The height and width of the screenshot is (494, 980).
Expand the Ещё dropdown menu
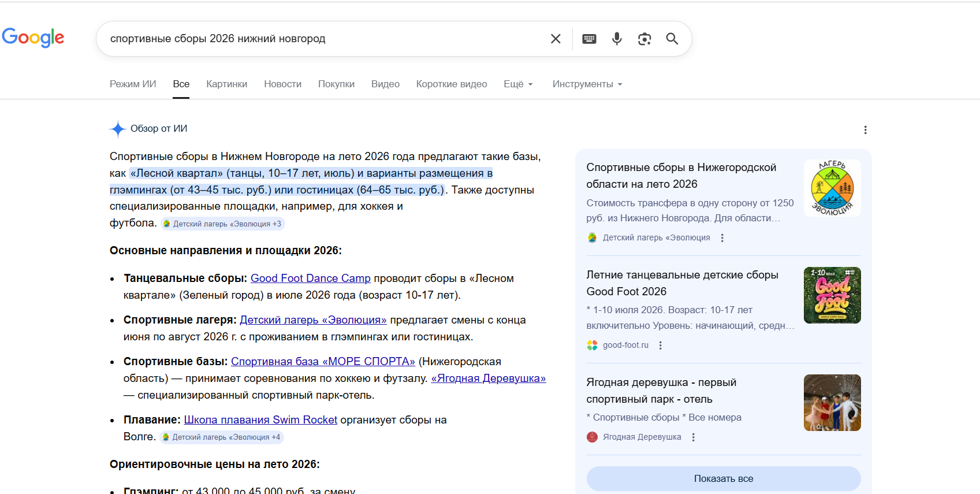518,84
